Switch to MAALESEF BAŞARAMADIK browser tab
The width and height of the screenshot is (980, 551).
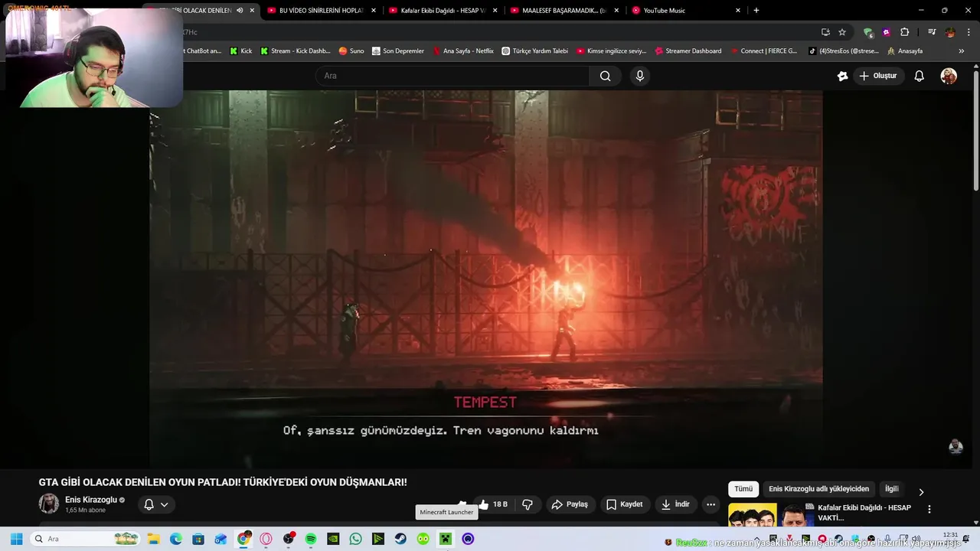(563, 11)
